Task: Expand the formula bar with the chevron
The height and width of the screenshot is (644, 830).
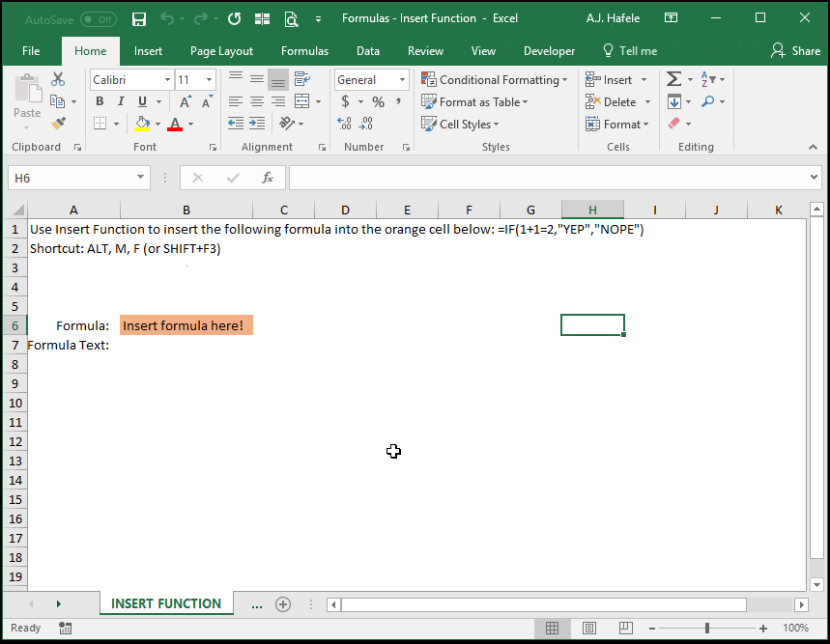Action: [814, 177]
